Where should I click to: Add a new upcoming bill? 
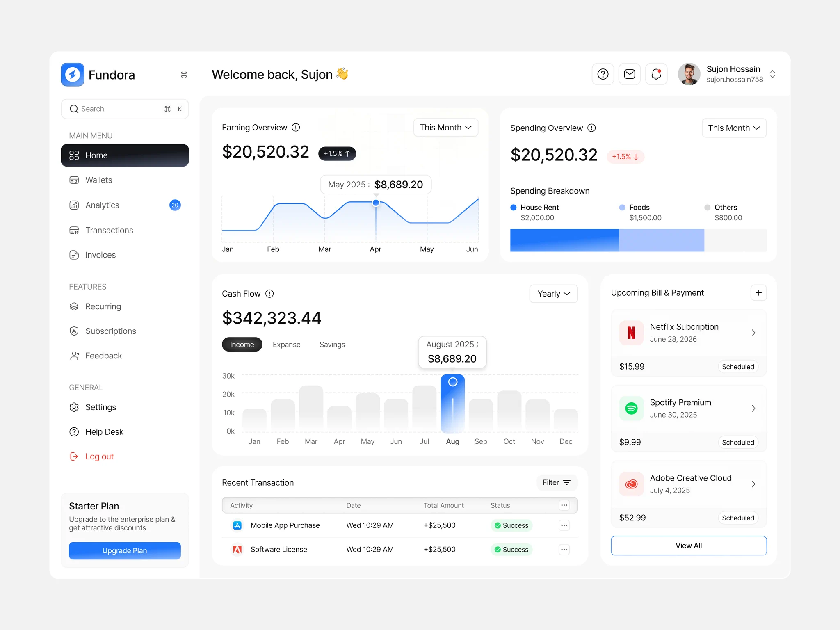[x=758, y=293]
